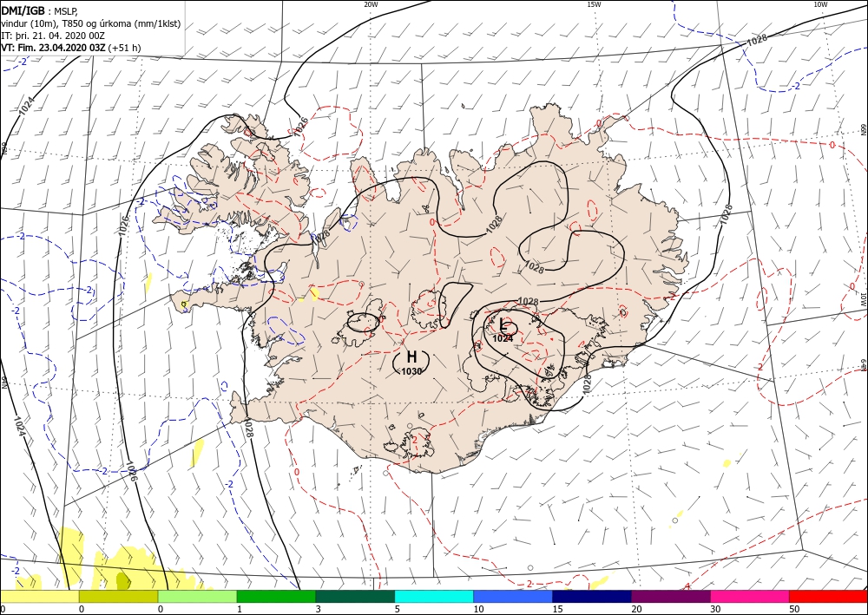Select the cyan precipitation legend swatch
868x615 pixels.
point(434,596)
